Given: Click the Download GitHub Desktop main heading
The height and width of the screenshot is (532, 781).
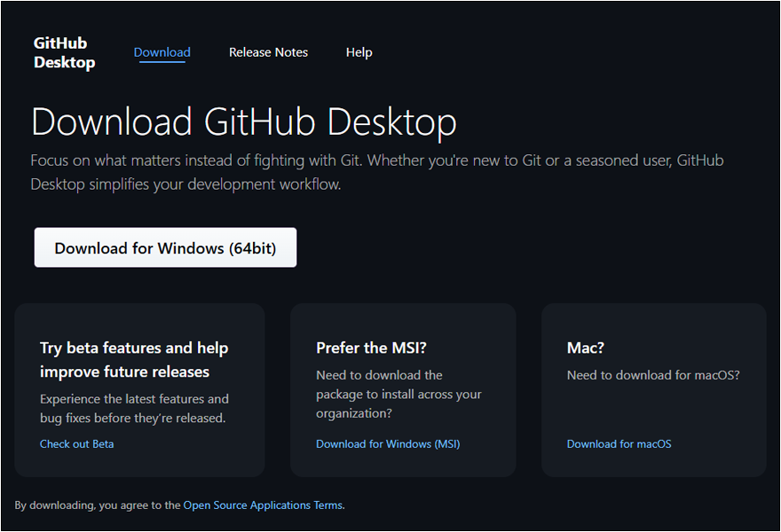Looking at the screenshot, I should pos(243,122).
